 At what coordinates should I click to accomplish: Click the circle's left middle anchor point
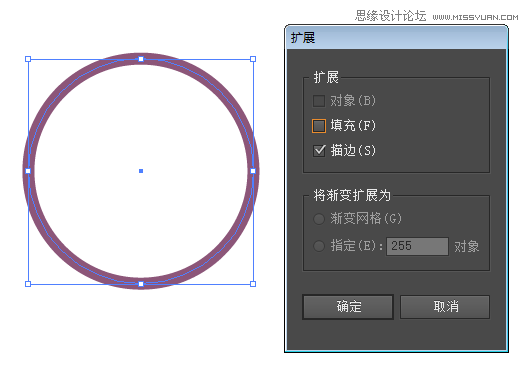(x=28, y=171)
